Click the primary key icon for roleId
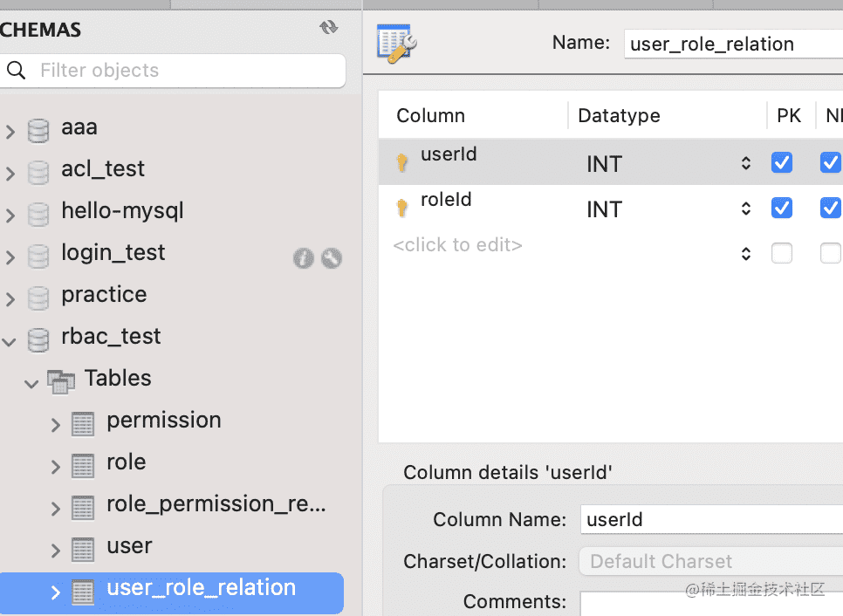This screenshot has height=616, width=843. pos(402,208)
